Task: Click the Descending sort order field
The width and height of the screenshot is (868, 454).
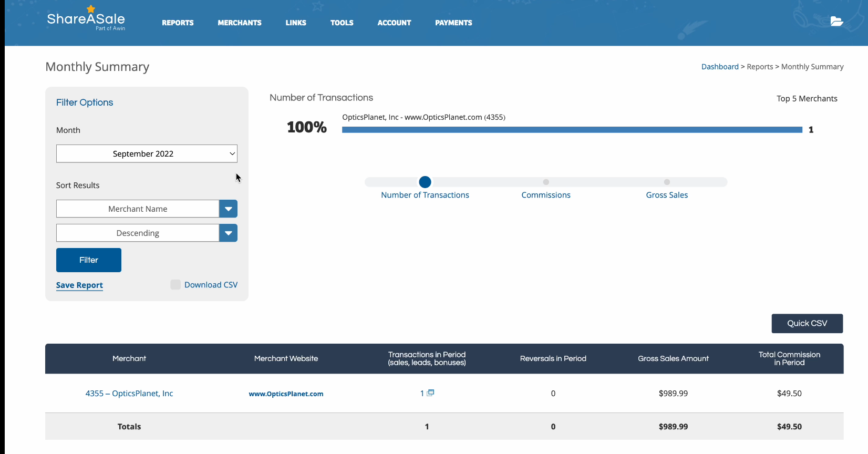Action: pyautogui.click(x=138, y=233)
